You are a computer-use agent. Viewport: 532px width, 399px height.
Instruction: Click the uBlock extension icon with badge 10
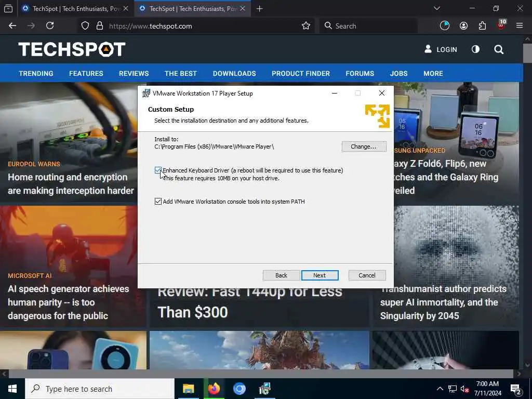pyautogui.click(x=501, y=25)
